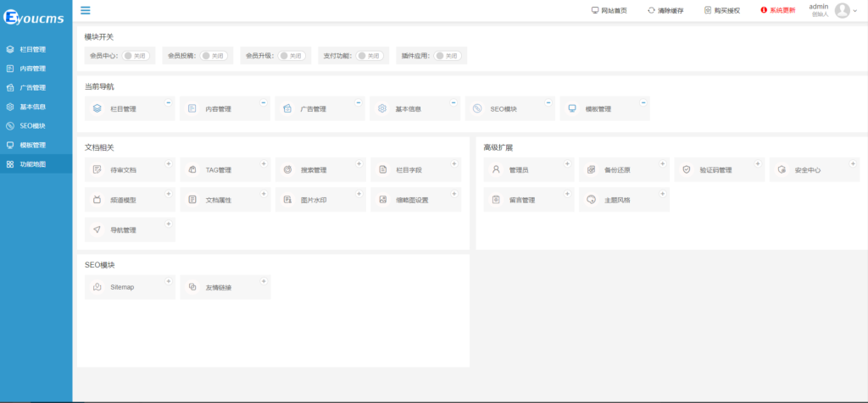Click the 清除缓存 link in the top bar
Viewport: 868px width, 403px height.
coord(669,10)
